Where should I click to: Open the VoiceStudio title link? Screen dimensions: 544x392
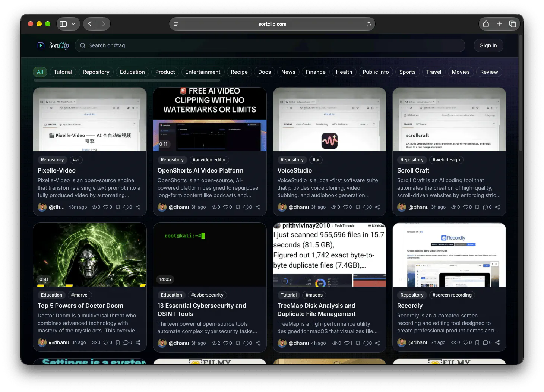[294, 170]
